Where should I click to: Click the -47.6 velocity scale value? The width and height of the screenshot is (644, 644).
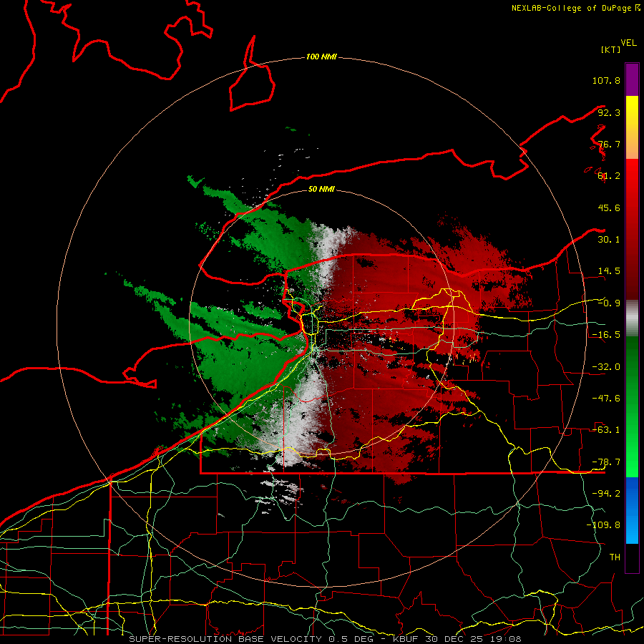coord(606,399)
